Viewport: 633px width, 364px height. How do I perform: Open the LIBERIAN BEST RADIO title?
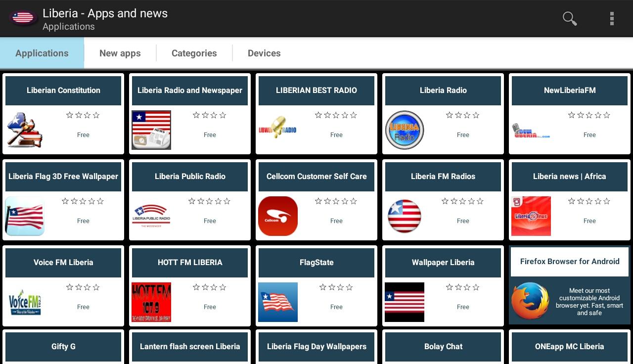[x=316, y=91]
